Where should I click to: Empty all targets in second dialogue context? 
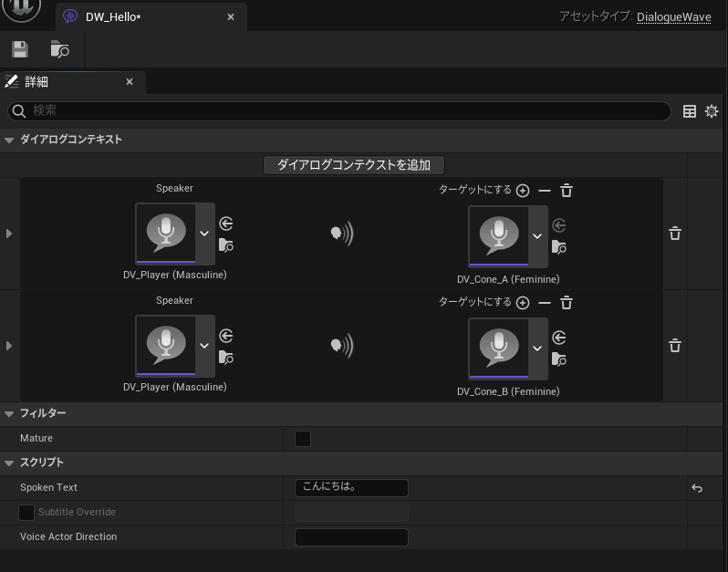coord(567,303)
